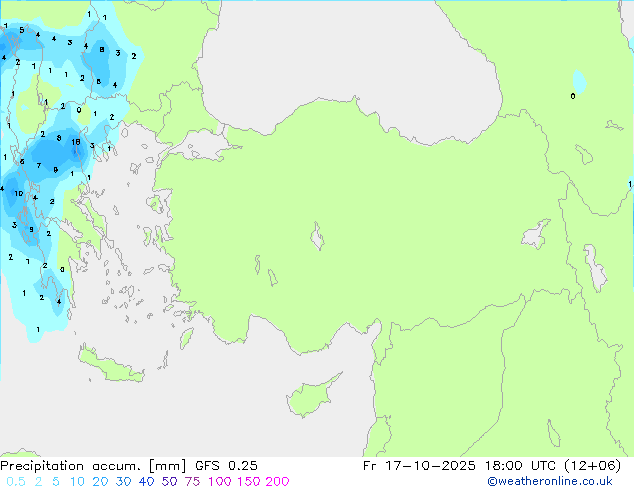Select the 50 mm legend value
Image resolution: width=634 pixels, height=490 pixels.
pyautogui.click(x=169, y=482)
